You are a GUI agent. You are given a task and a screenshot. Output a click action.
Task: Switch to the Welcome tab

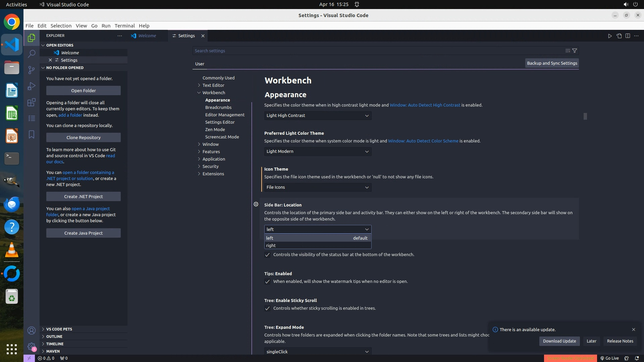(147, 36)
